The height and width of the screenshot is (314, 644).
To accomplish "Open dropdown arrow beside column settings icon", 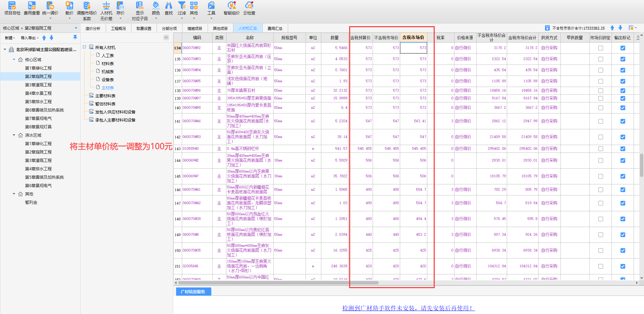I will (x=636, y=28).
